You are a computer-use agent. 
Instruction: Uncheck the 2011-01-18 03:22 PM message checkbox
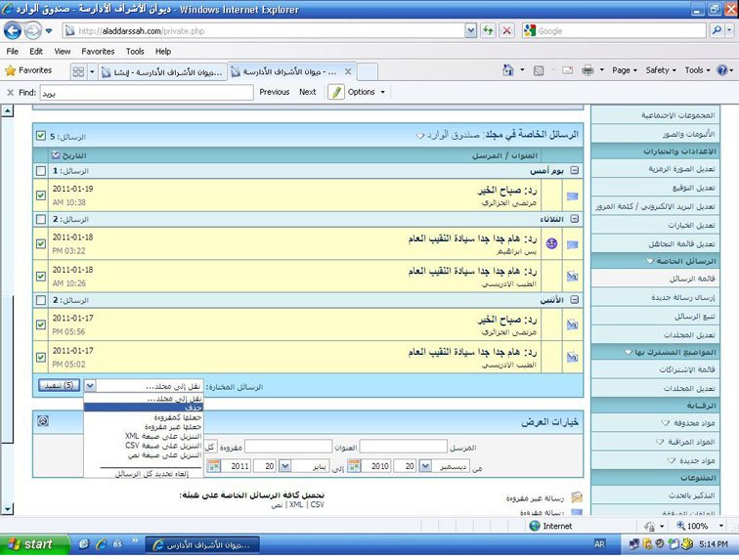tap(41, 243)
